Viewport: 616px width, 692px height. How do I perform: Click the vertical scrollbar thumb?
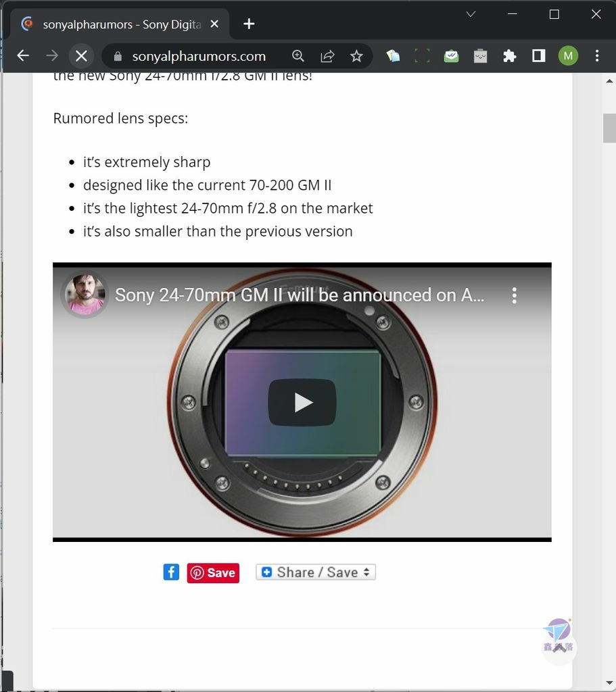(610, 128)
